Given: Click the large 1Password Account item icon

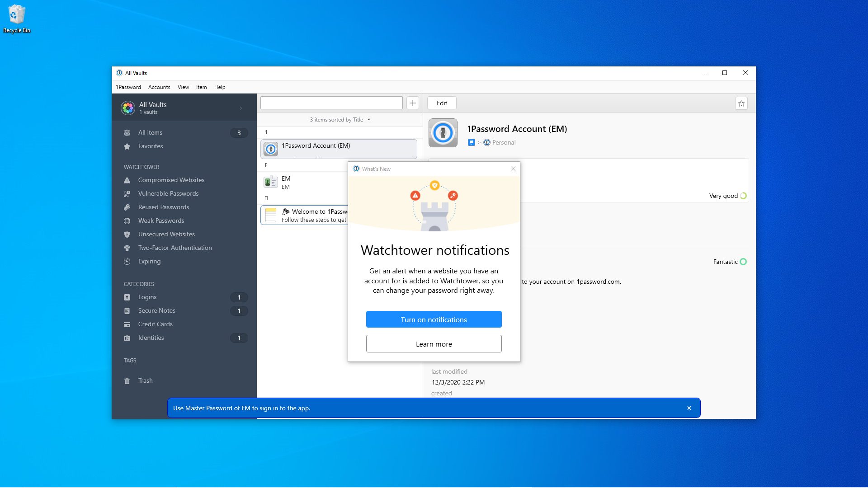Looking at the screenshot, I should click(443, 133).
